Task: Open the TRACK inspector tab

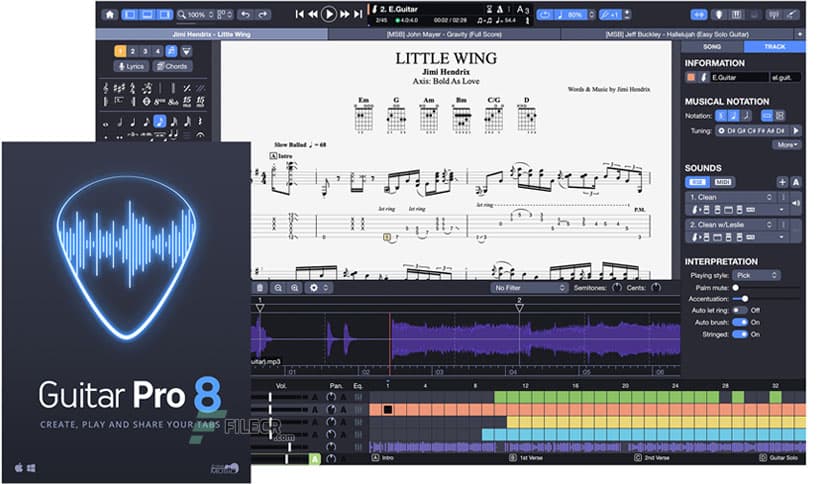Action: 775,47
